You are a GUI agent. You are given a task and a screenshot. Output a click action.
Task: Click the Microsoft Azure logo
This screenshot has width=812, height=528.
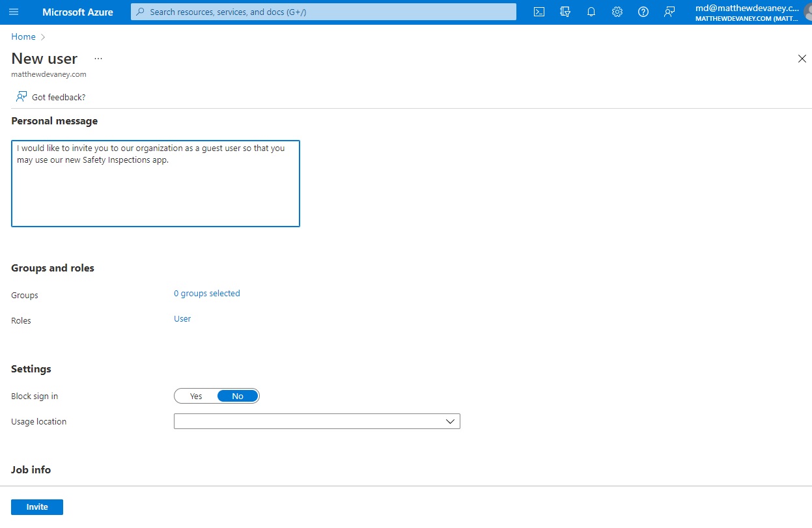tap(77, 12)
